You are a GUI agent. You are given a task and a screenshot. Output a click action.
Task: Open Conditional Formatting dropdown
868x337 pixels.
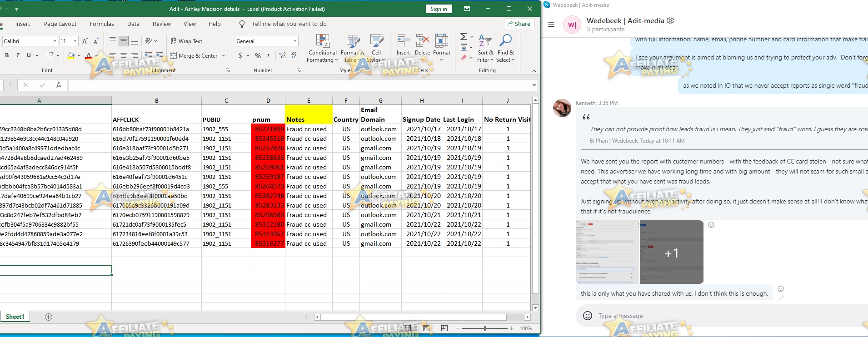point(322,48)
